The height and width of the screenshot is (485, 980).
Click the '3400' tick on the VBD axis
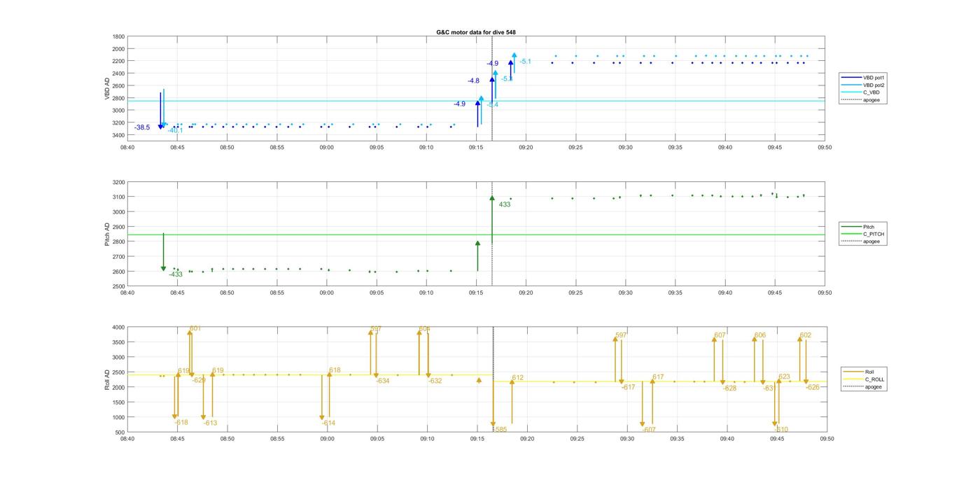coord(118,135)
